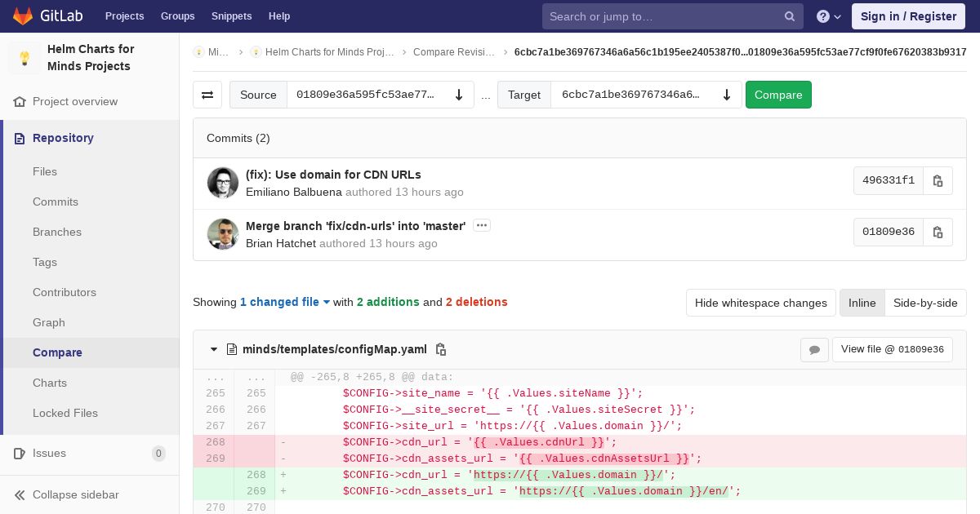The width and height of the screenshot is (980, 514).
Task: Expand the merge commit description ellipsis
Action: 482,225
